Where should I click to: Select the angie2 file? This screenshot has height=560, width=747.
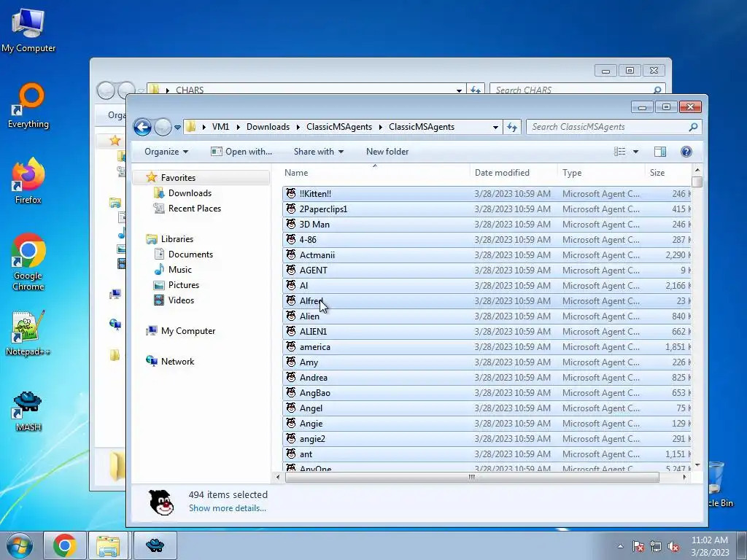point(487,438)
